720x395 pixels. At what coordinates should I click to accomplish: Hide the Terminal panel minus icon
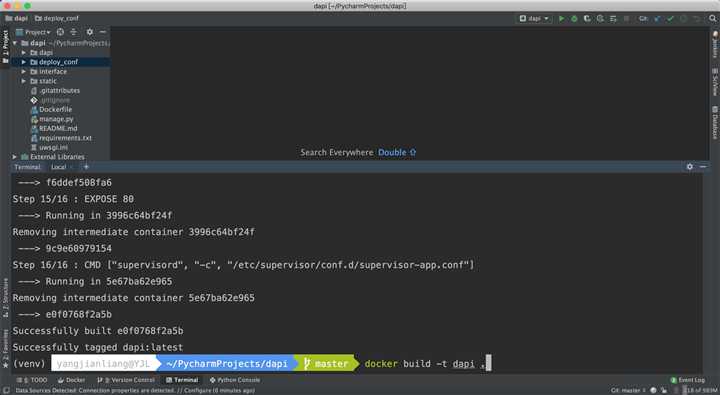point(703,167)
